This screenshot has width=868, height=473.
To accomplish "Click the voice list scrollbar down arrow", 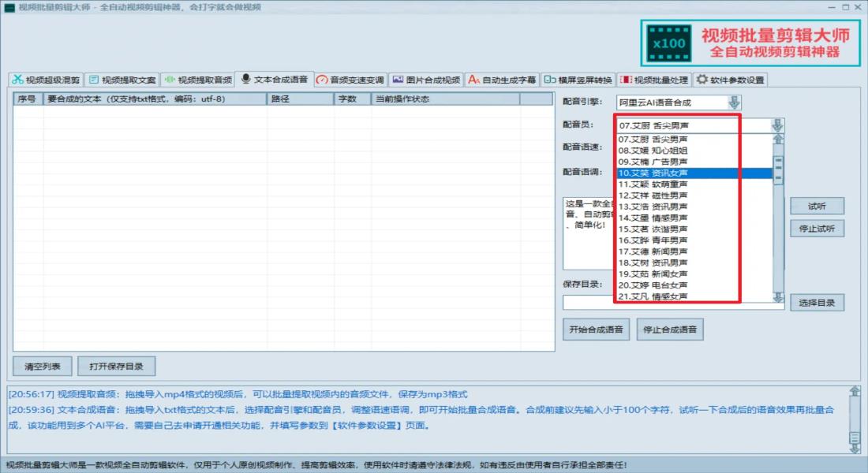I will click(778, 297).
